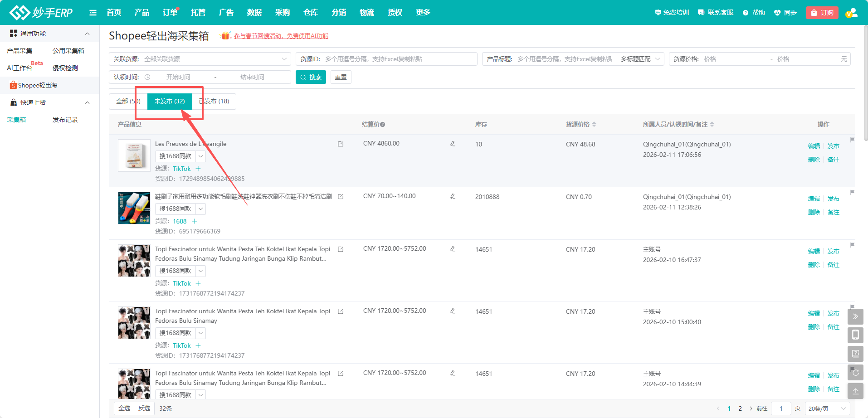Viewport: 868px width, 418px height.
Task: Collapse the 通用功能 sidebar section
Action: click(87, 34)
